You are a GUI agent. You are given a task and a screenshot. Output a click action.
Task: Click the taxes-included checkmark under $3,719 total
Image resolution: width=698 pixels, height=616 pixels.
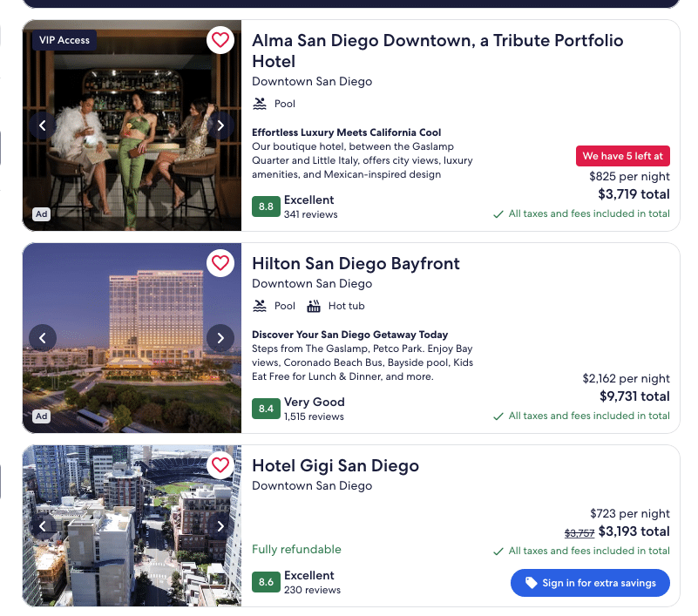[498, 214]
